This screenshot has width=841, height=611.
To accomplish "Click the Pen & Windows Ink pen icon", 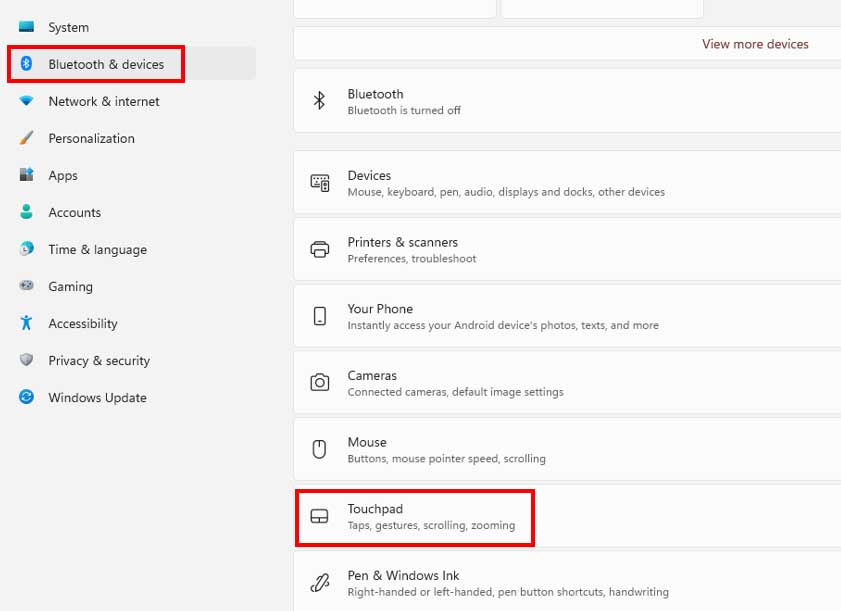I will (x=320, y=583).
